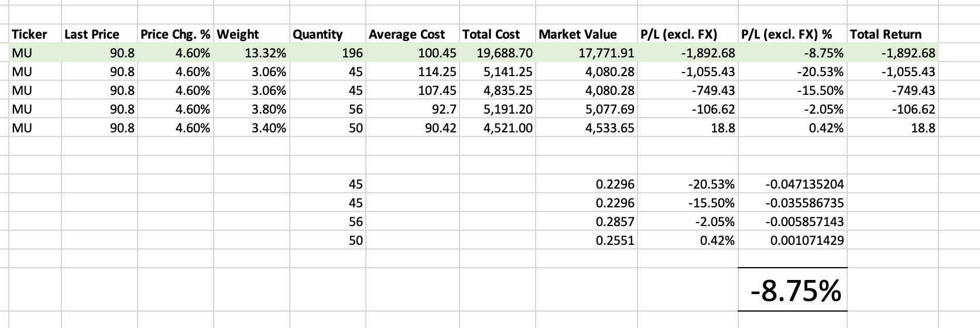The image size is (980, 328).
Task: Select the Last Price header cell
Action: [x=100, y=34]
